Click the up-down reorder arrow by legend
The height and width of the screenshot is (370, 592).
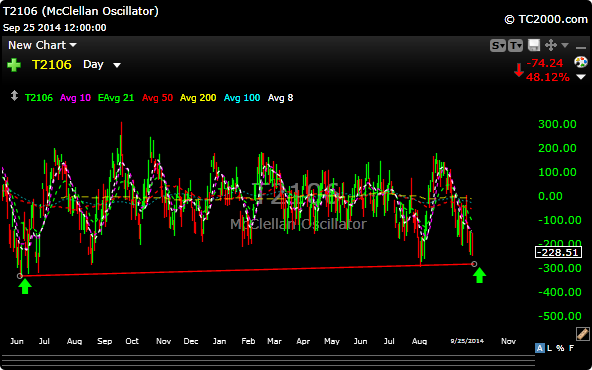[x=14, y=96]
